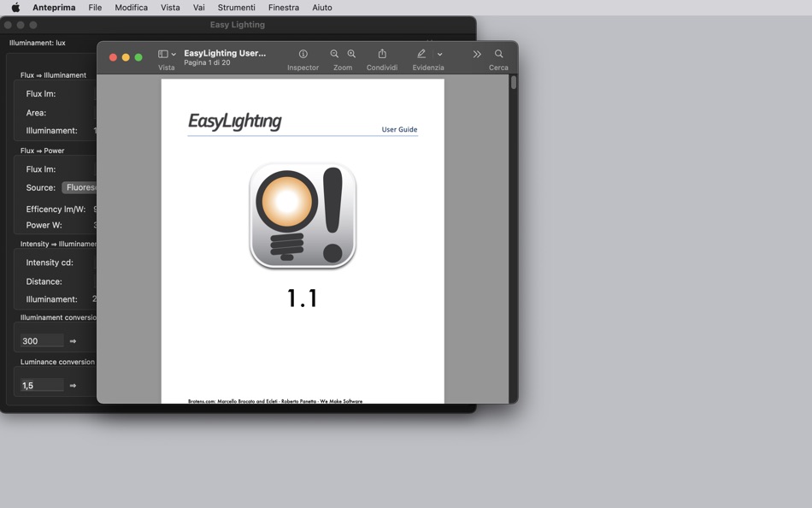Image resolution: width=812 pixels, height=508 pixels.
Task: Click the Cerca search magnifier
Action: coord(498,54)
